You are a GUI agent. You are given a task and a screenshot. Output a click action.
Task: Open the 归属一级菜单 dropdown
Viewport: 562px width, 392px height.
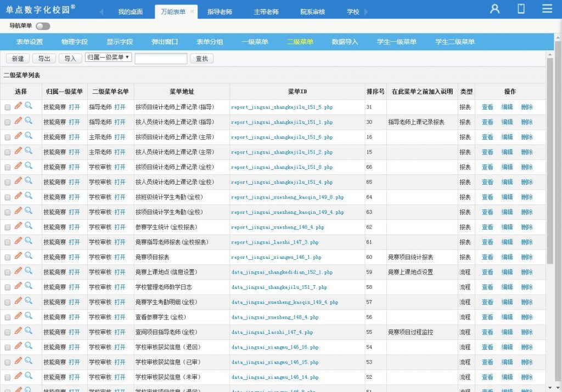pos(108,57)
